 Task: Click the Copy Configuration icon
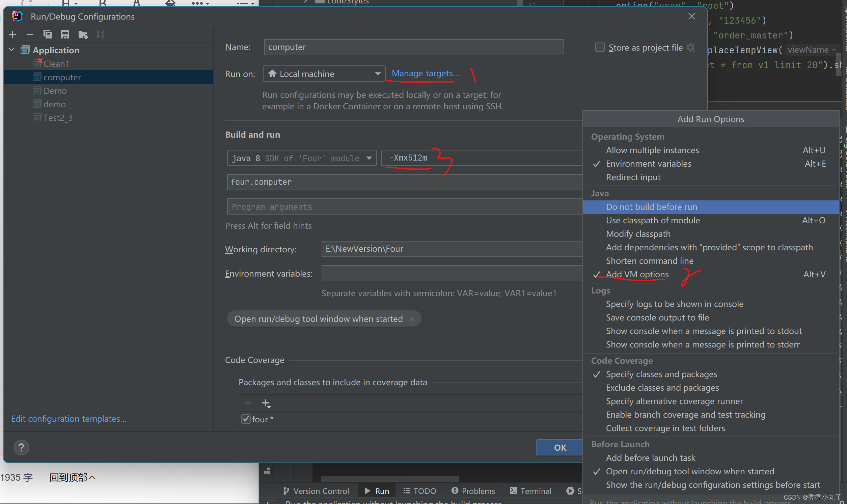point(48,34)
